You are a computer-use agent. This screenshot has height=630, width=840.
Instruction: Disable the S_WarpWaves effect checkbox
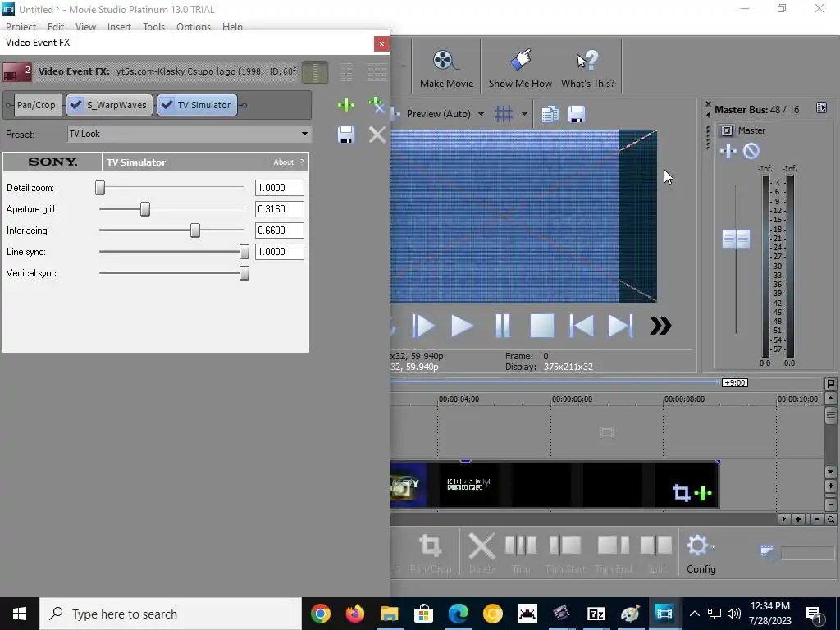(x=76, y=105)
